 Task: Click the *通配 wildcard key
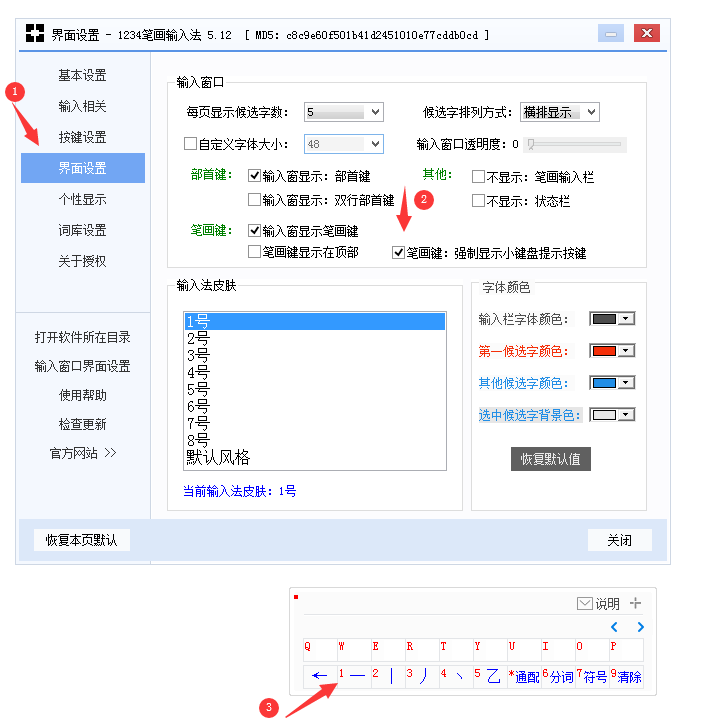[524, 676]
